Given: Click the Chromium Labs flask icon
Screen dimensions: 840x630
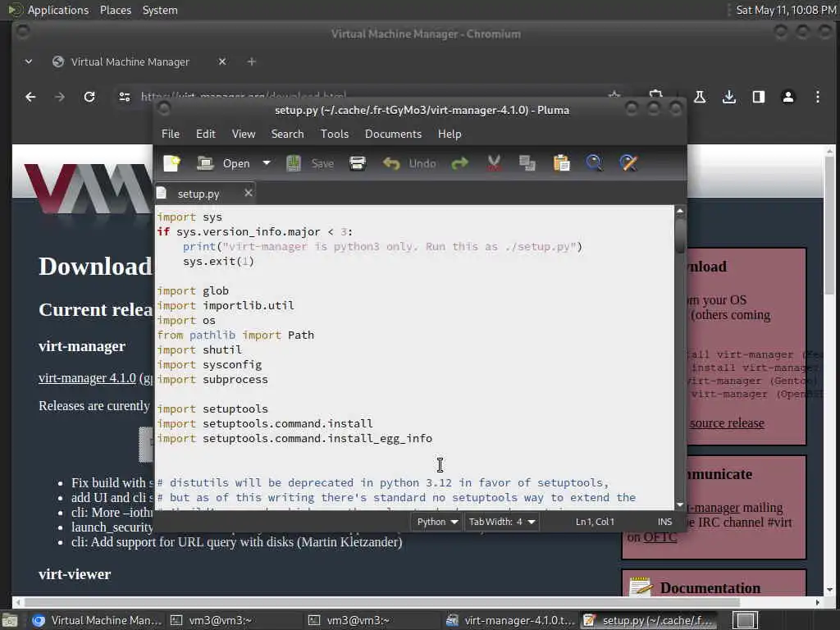Looking at the screenshot, I should (x=699, y=97).
